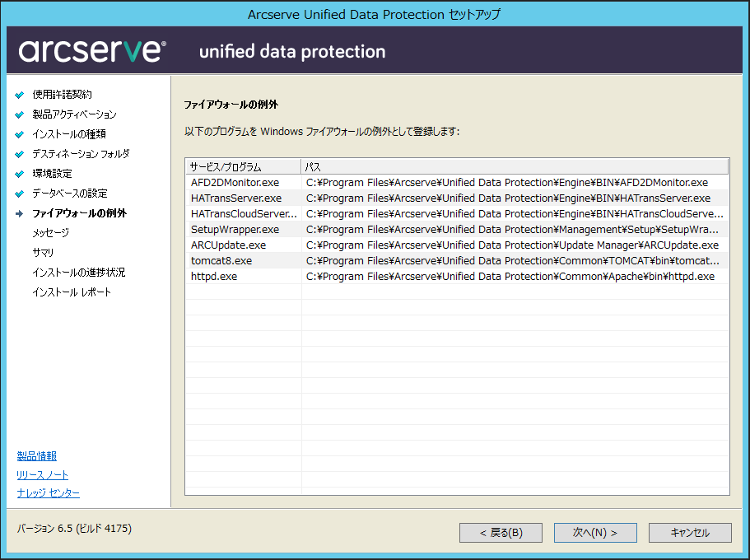Click the checkmark icon beside データベースの設定
The width and height of the screenshot is (750, 560).
(19, 194)
